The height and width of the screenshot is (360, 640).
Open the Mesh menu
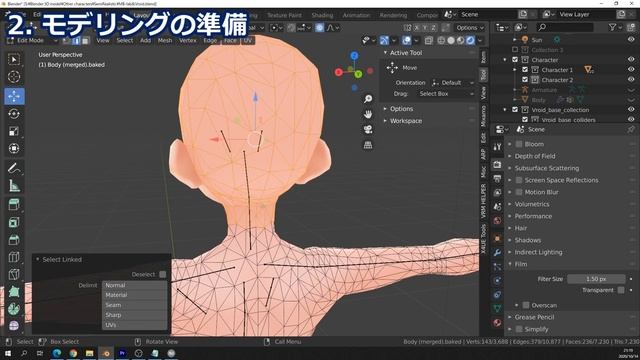[165, 40]
